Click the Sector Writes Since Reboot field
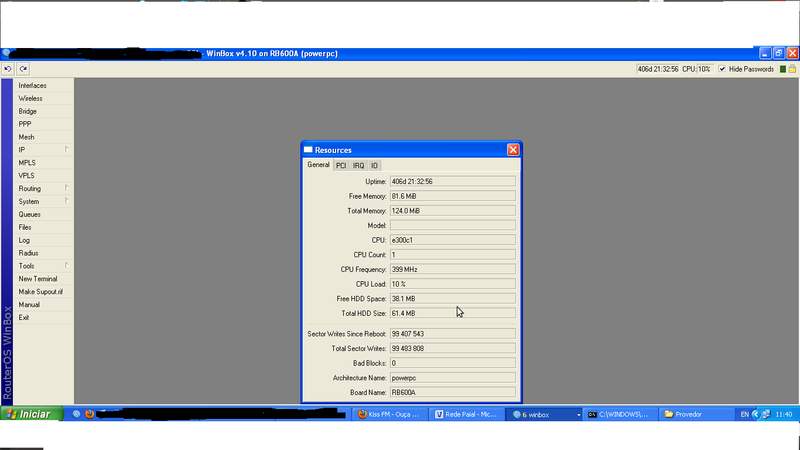This screenshot has width=800, height=450. (453, 334)
